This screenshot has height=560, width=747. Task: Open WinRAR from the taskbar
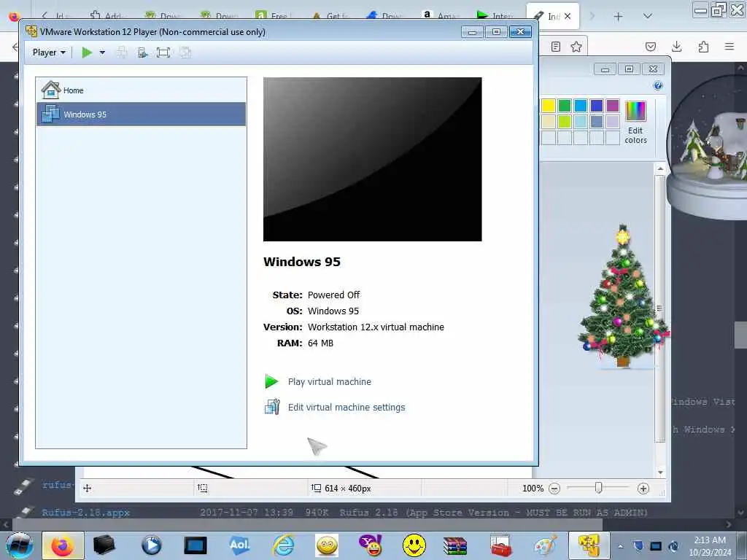click(455, 545)
